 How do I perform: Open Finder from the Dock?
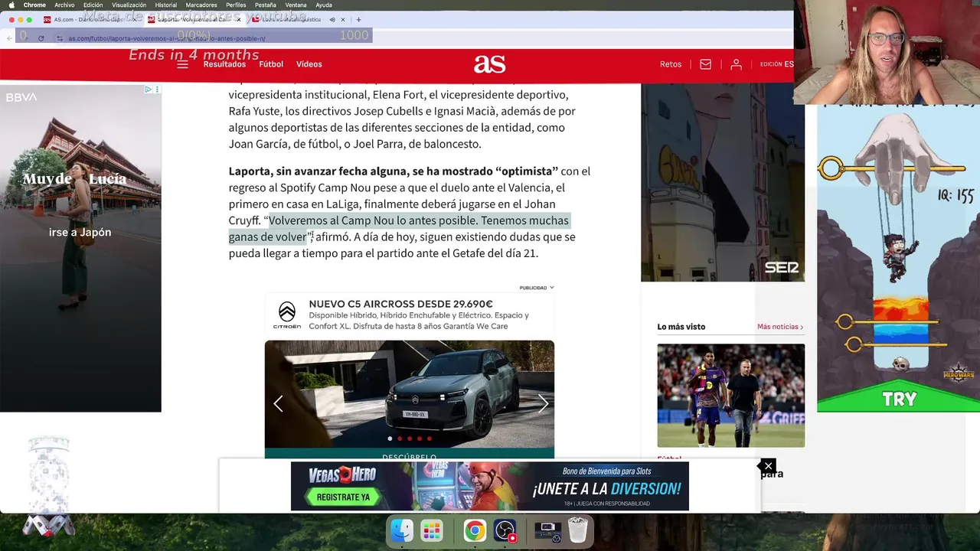coord(402,530)
